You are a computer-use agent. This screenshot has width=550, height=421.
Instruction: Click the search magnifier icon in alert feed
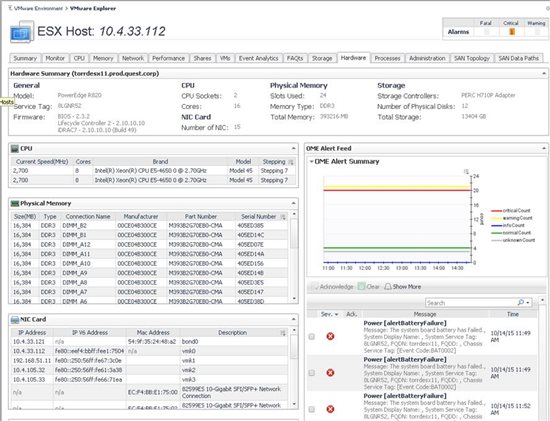coord(521,302)
